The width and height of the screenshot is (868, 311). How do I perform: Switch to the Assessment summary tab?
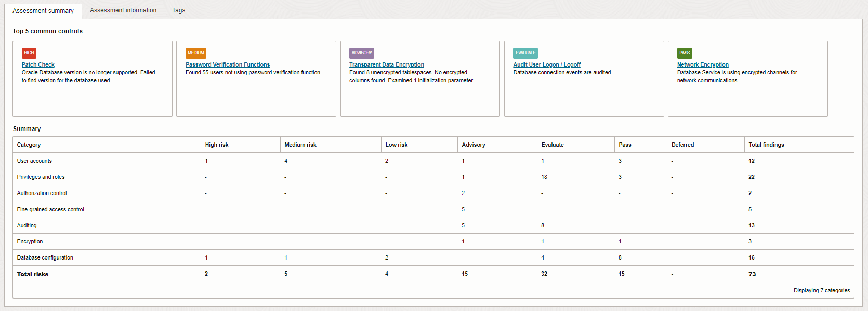pyautogui.click(x=43, y=11)
